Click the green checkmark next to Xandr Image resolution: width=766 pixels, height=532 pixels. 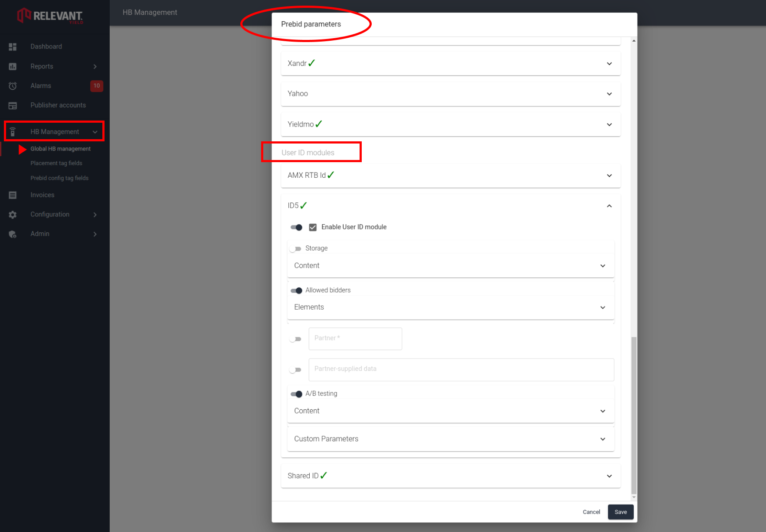(311, 63)
